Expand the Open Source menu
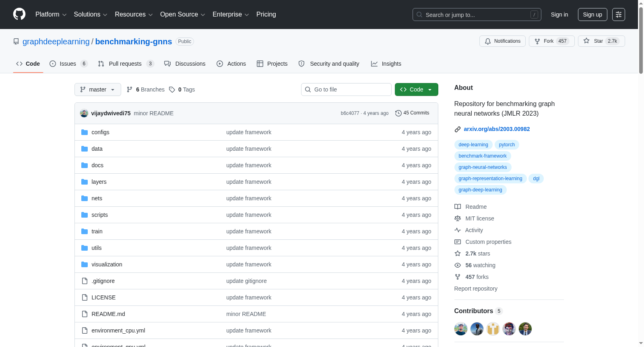The width and height of the screenshot is (644, 347). pos(183,15)
